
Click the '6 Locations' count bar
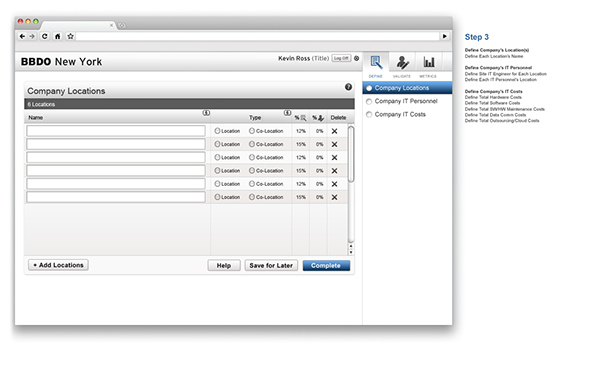click(x=189, y=104)
